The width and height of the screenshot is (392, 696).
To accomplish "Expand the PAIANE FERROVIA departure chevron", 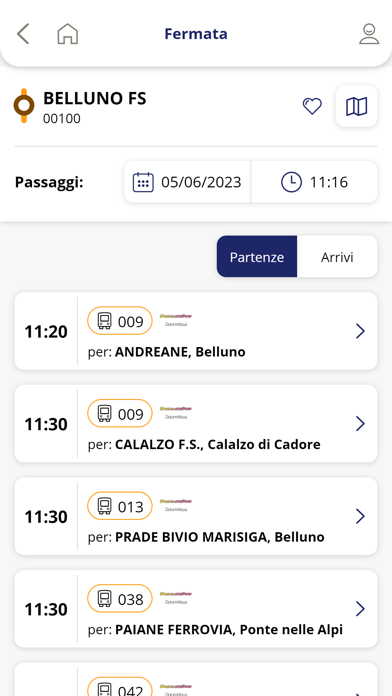I will (x=360, y=609).
